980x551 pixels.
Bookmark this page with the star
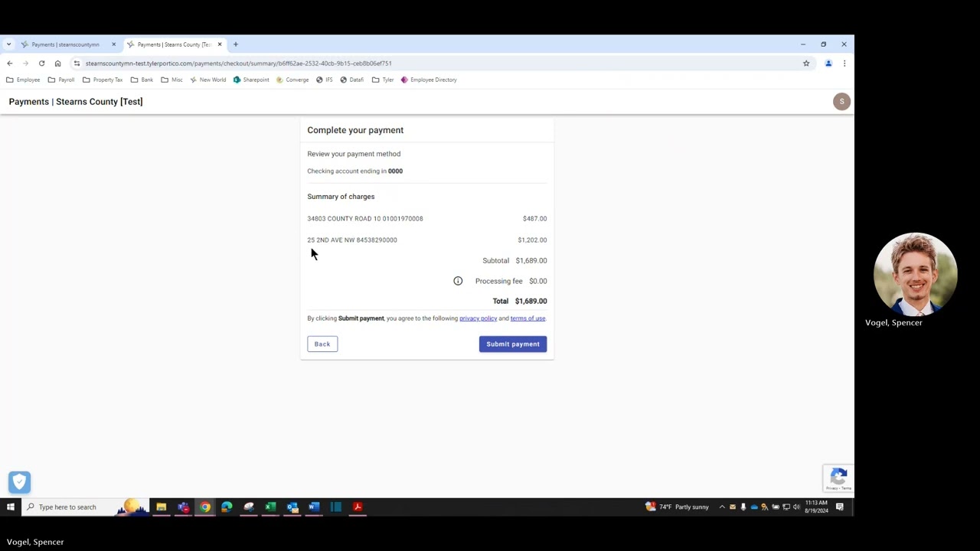806,64
